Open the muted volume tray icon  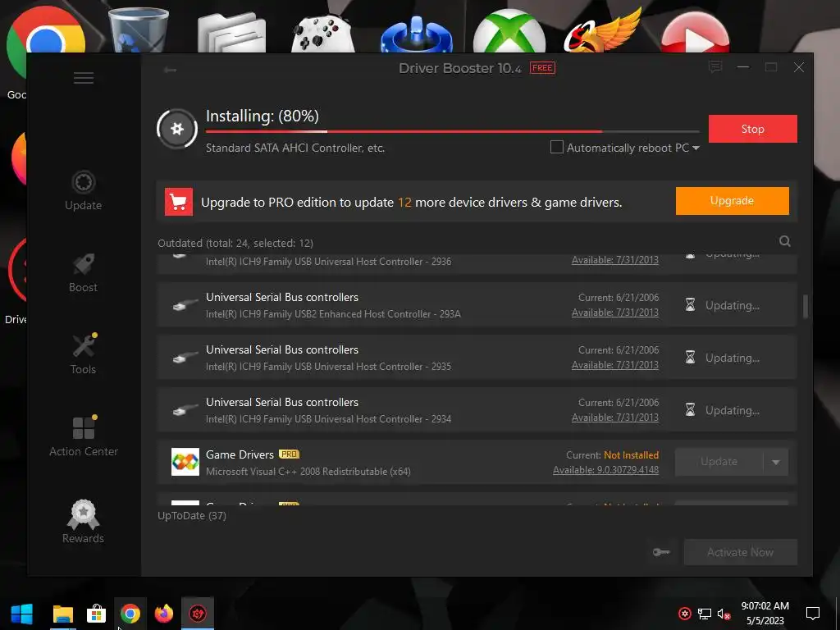tap(724, 614)
